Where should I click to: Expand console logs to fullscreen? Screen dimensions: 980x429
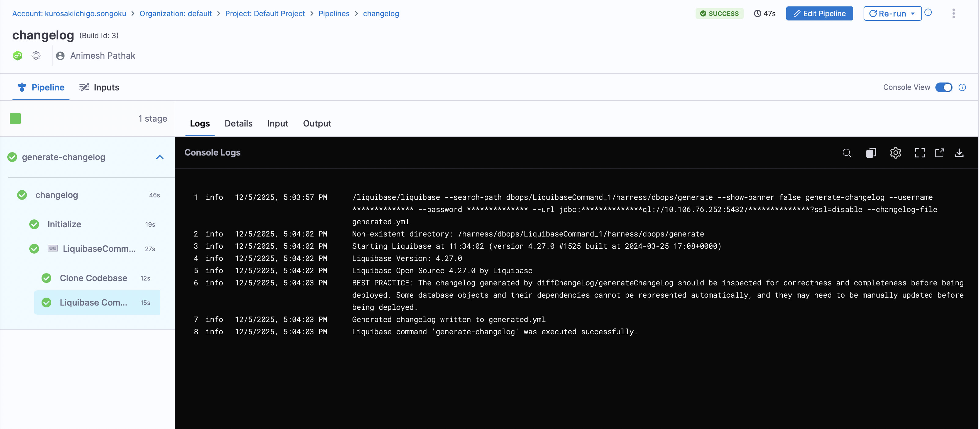point(920,153)
